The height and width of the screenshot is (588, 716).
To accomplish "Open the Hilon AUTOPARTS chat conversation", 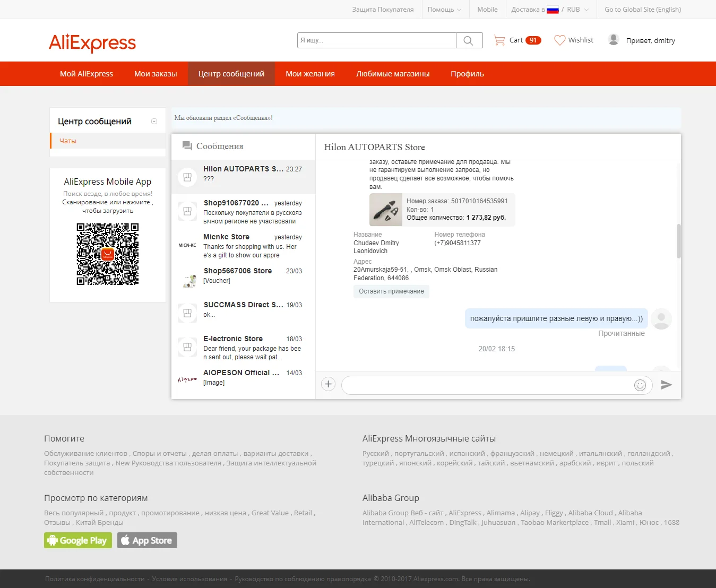I will 244,177.
